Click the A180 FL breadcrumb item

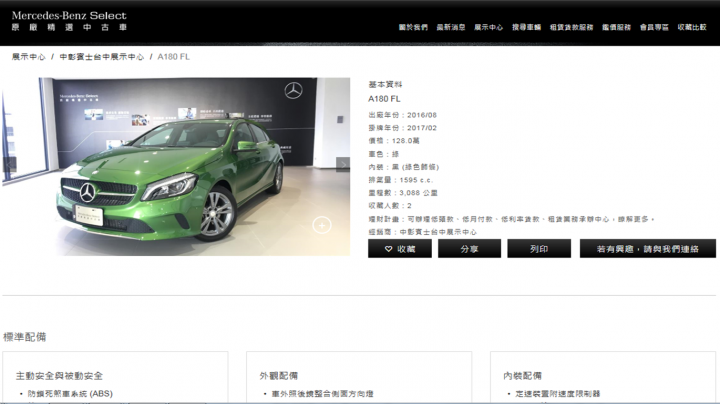(174, 57)
